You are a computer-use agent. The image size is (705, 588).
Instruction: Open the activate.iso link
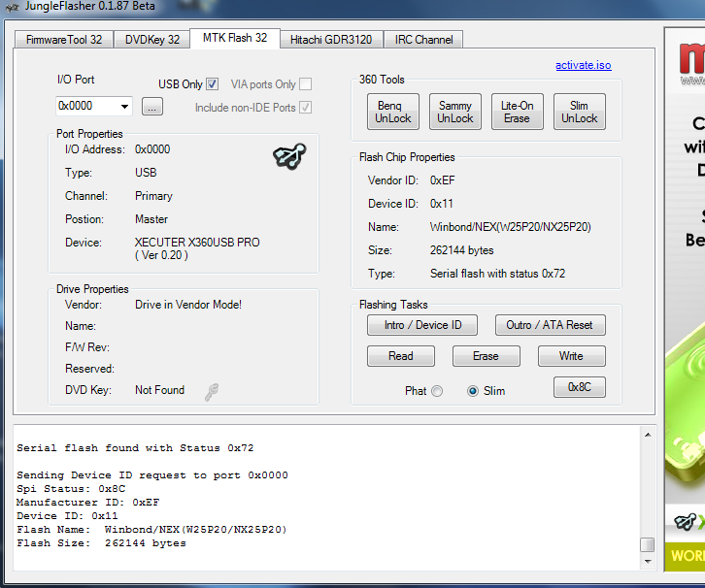[x=584, y=65]
